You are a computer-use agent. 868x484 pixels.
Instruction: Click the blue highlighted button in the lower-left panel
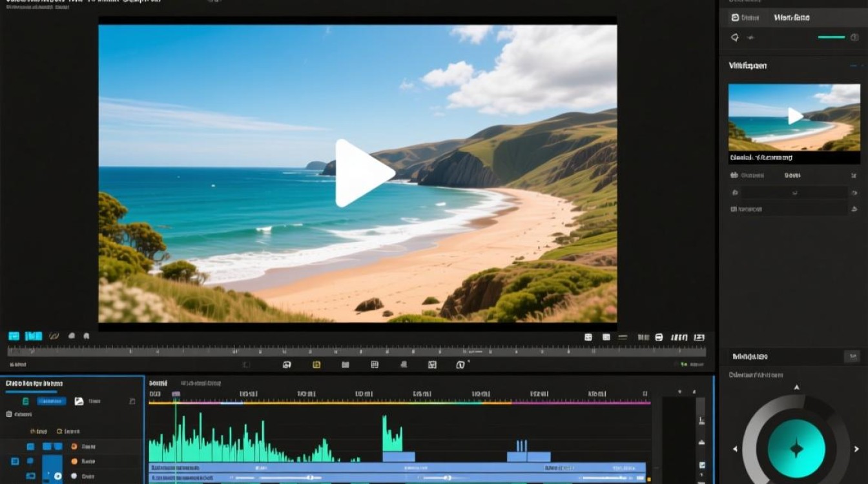click(52, 401)
